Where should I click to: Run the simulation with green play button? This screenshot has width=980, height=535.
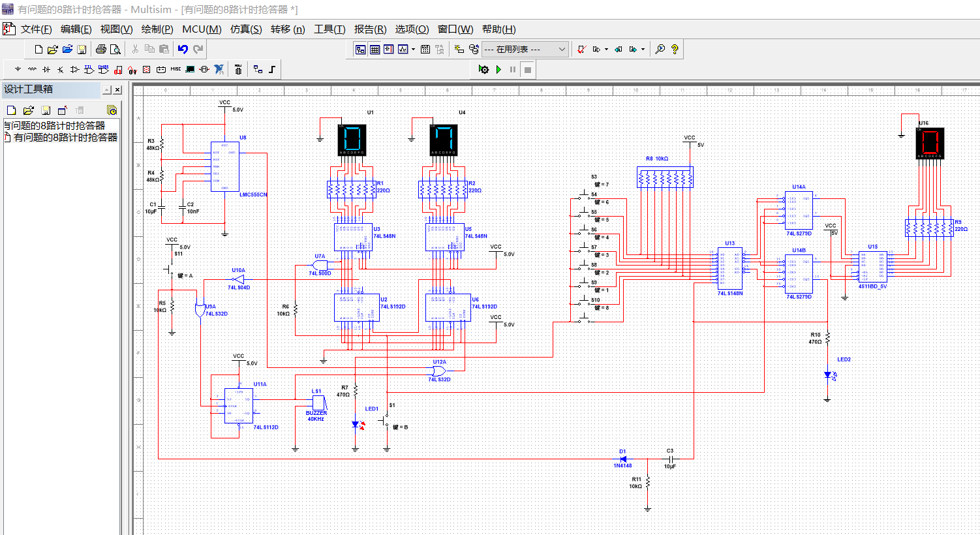[x=498, y=69]
